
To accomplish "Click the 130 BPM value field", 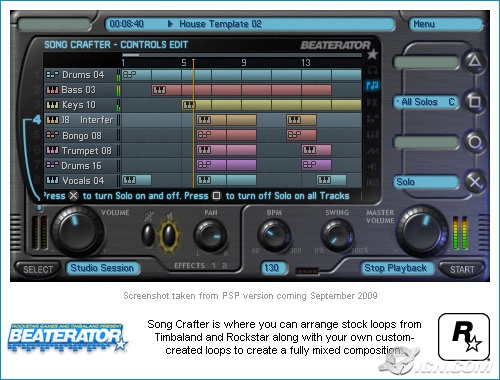I will pyautogui.click(x=271, y=268).
